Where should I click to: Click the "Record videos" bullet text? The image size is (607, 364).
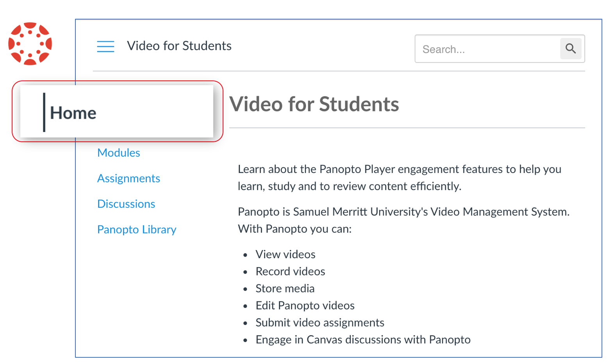pyautogui.click(x=290, y=271)
